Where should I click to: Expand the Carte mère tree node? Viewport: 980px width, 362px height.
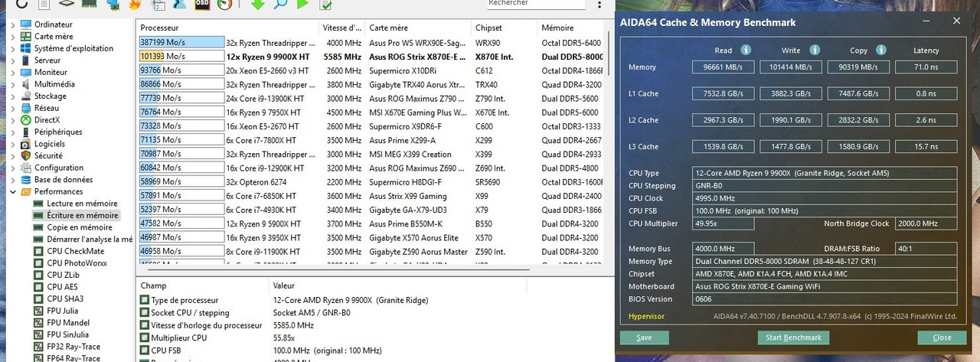(13, 37)
